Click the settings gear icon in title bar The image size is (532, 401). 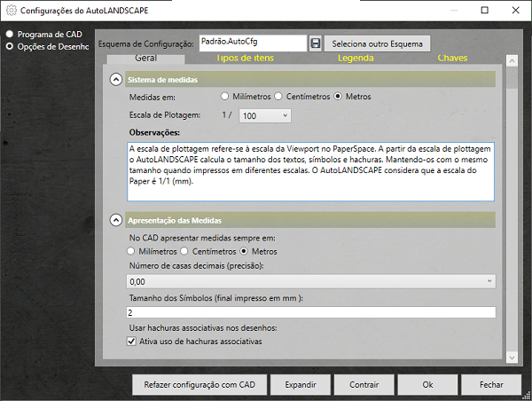click(x=10, y=11)
